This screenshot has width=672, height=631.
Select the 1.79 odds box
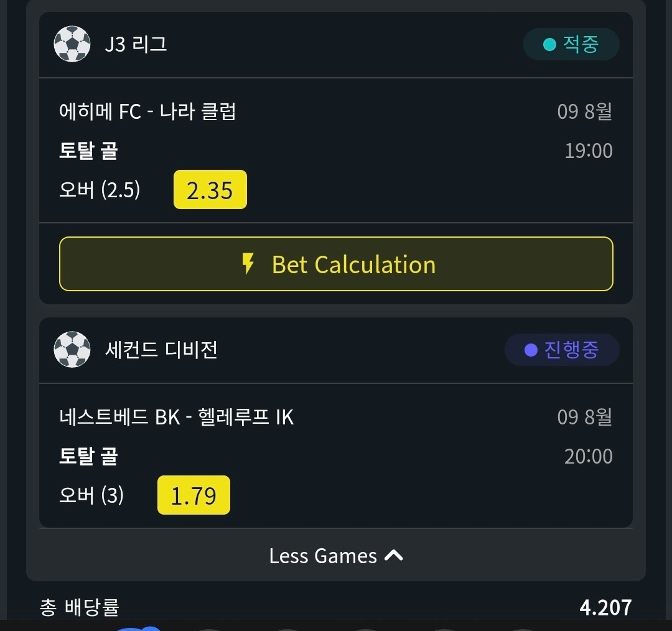pyautogui.click(x=194, y=495)
